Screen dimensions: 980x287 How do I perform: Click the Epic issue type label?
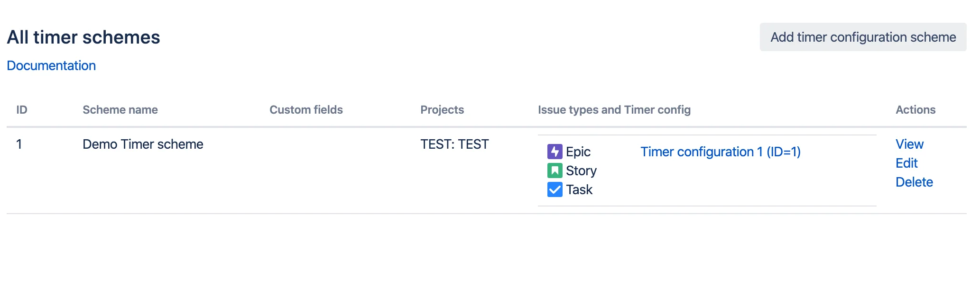[578, 152]
